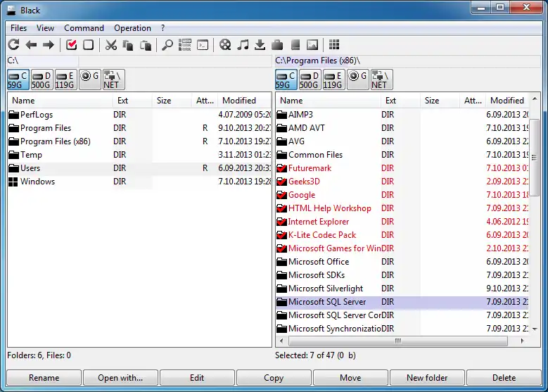Click the right panel's down scroll arrow

(x=535, y=329)
